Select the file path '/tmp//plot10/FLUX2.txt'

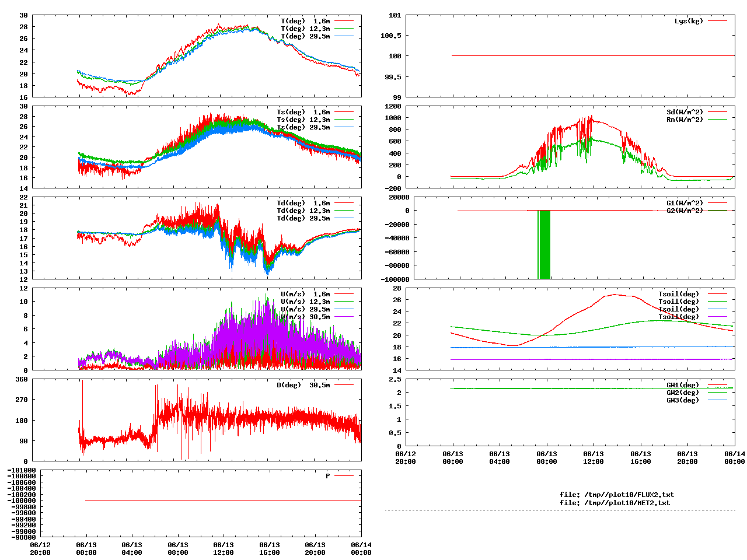coord(629,495)
